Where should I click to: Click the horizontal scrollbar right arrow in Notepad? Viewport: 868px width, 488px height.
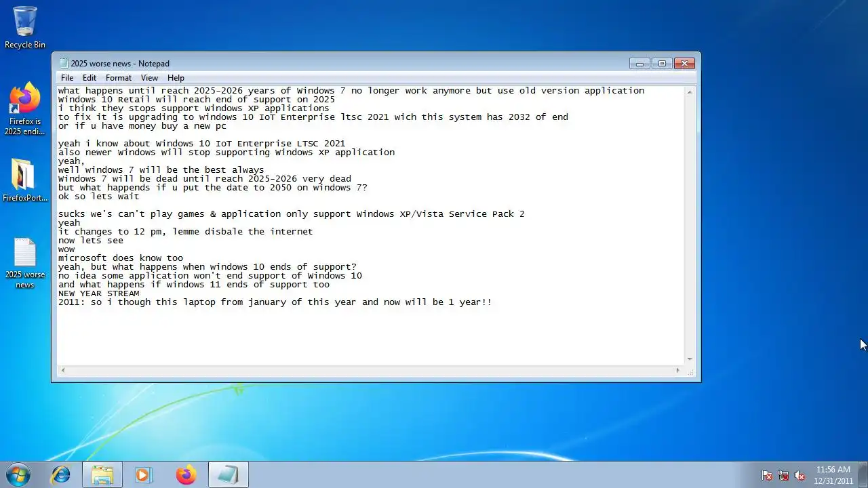point(677,370)
